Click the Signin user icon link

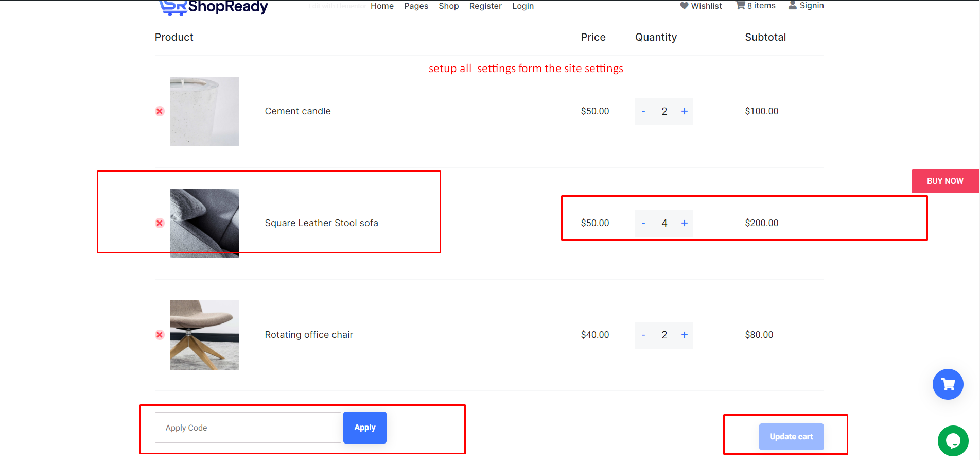pyautogui.click(x=806, y=6)
